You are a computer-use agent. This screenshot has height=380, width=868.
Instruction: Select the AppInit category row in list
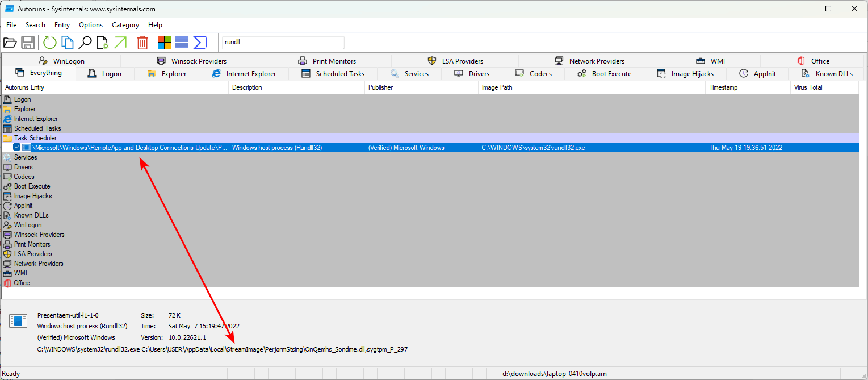click(430, 206)
